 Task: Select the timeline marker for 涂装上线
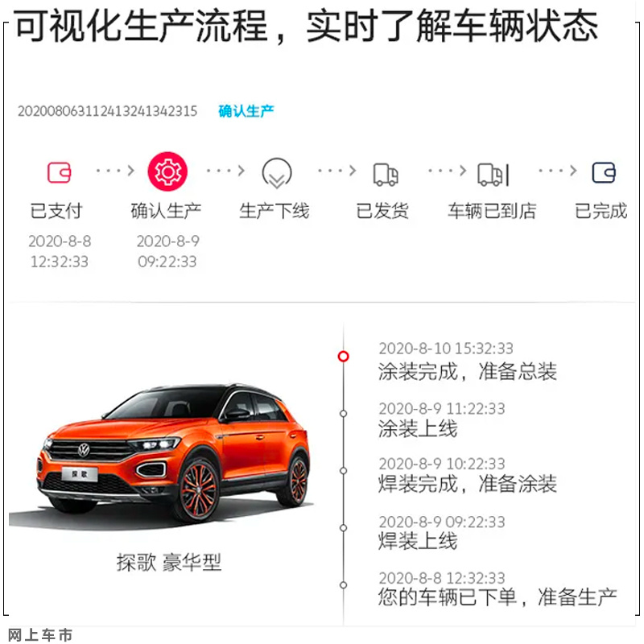point(344,414)
